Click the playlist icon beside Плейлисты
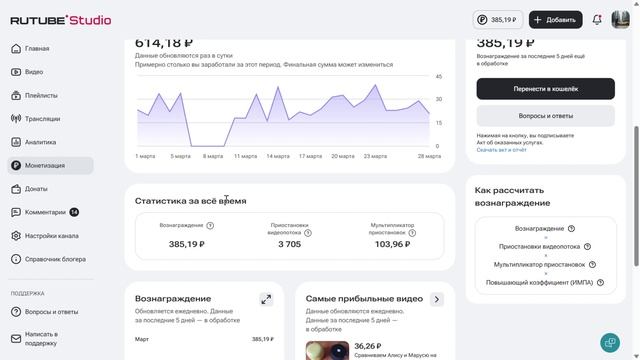Image resolution: width=640 pixels, height=360 pixels. pyautogui.click(x=16, y=96)
